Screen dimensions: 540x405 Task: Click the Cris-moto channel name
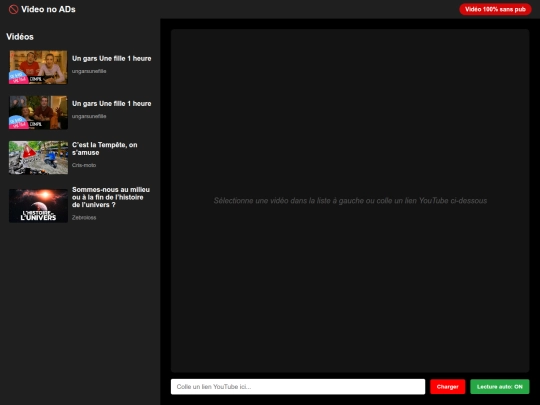pos(84,165)
